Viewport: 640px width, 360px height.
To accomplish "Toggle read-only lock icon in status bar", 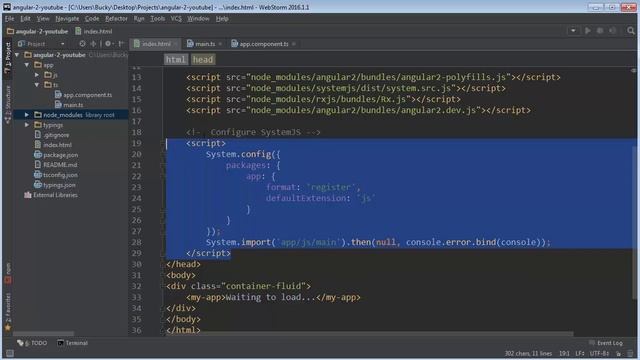I will (619, 353).
